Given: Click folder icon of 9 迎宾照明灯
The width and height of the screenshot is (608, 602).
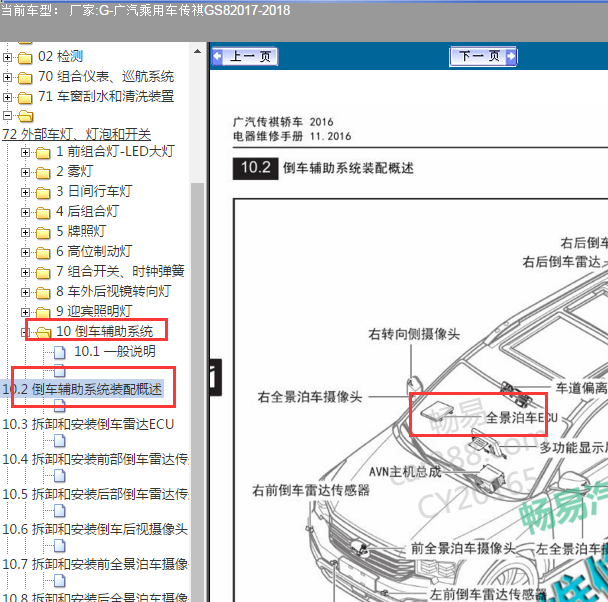Looking at the screenshot, I should coord(43,312).
